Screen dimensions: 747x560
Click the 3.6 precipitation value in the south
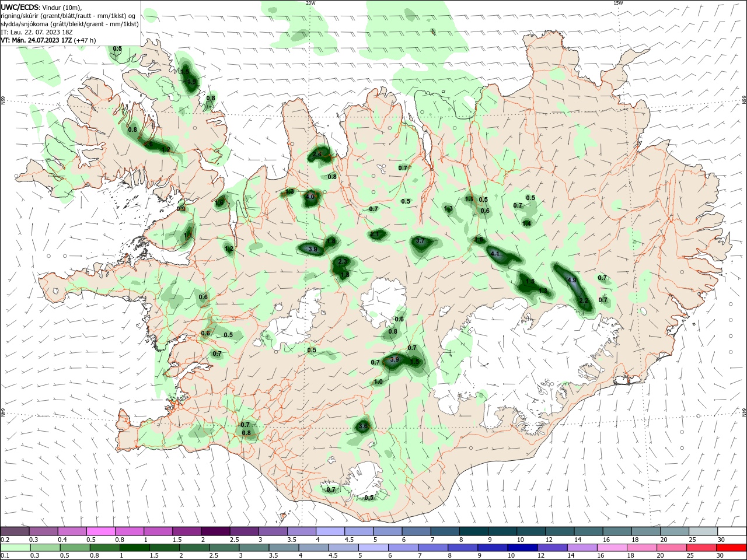[x=362, y=426]
